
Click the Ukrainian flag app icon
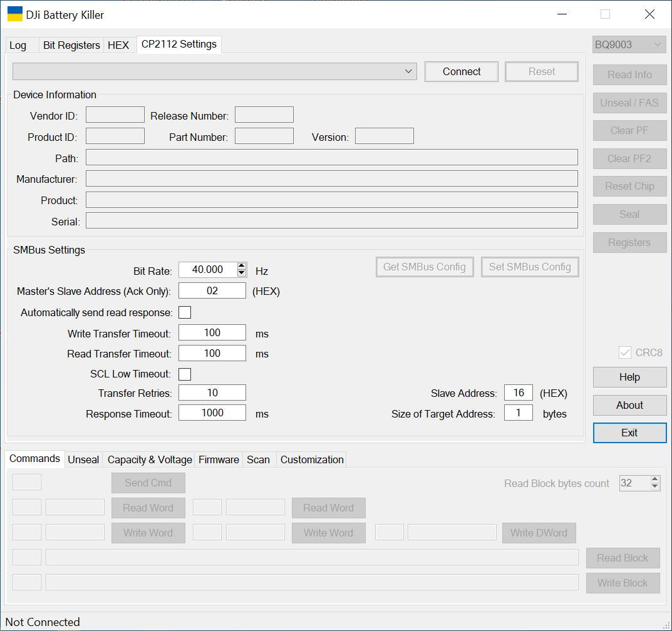pos(15,14)
